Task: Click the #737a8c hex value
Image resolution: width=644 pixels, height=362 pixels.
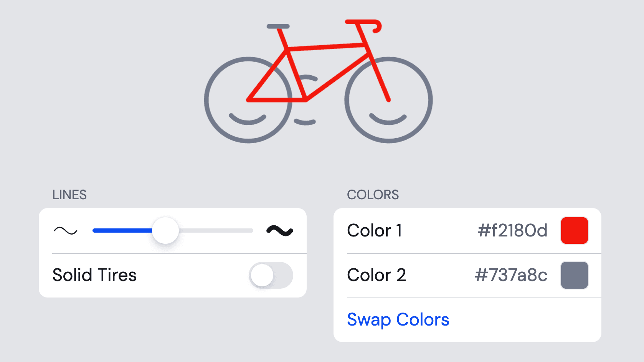Action: click(x=511, y=275)
